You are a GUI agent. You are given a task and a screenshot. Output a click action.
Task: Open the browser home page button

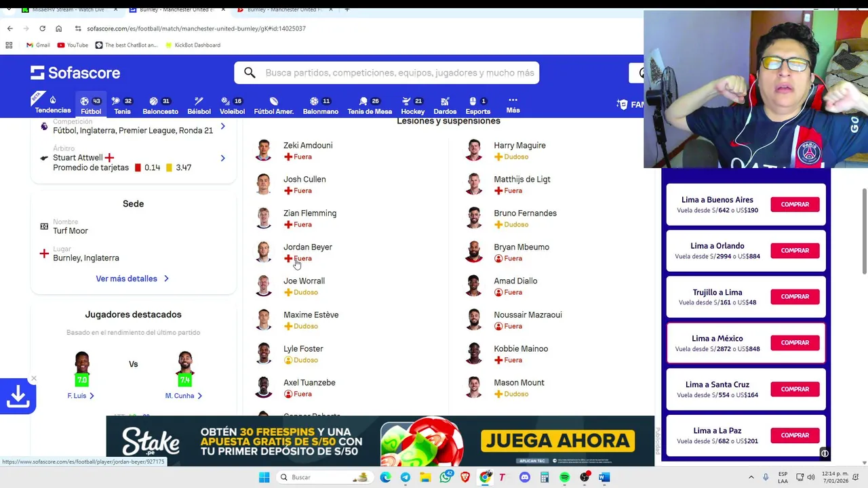pos(58,28)
